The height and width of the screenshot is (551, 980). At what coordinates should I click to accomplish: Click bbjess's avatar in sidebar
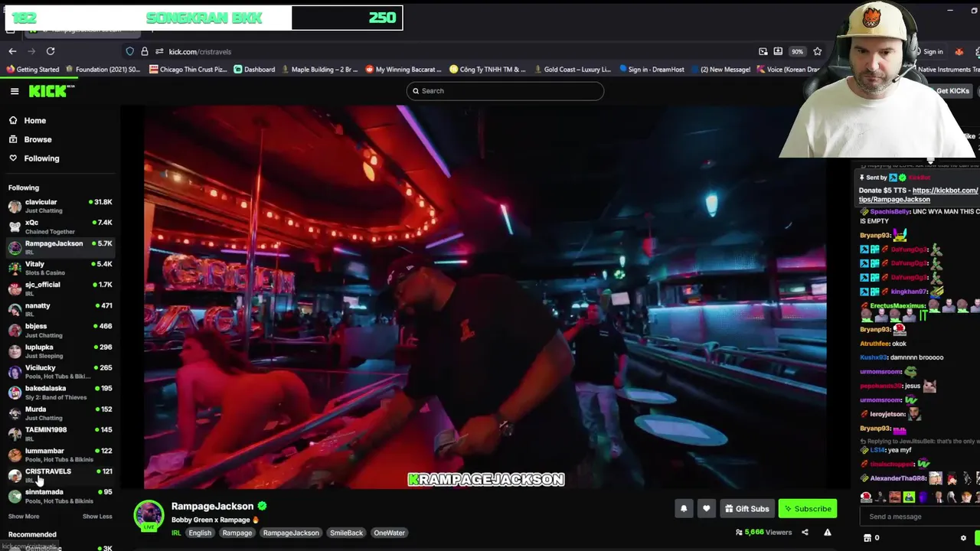coord(15,330)
